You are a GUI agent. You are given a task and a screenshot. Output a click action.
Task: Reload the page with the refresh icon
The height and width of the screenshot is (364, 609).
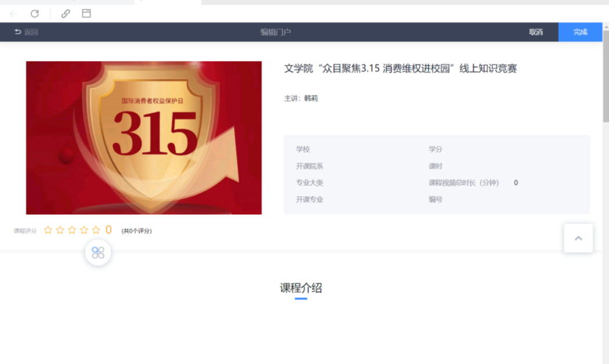click(x=35, y=13)
